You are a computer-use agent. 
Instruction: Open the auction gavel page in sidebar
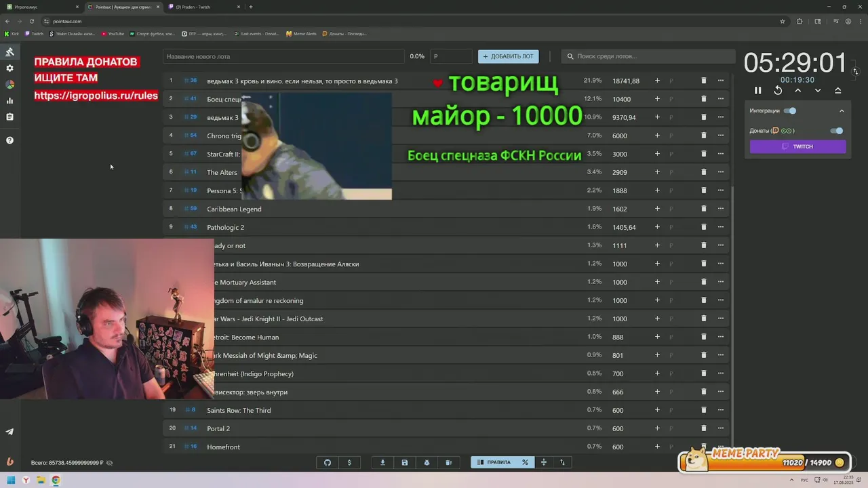pyautogui.click(x=9, y=52)
